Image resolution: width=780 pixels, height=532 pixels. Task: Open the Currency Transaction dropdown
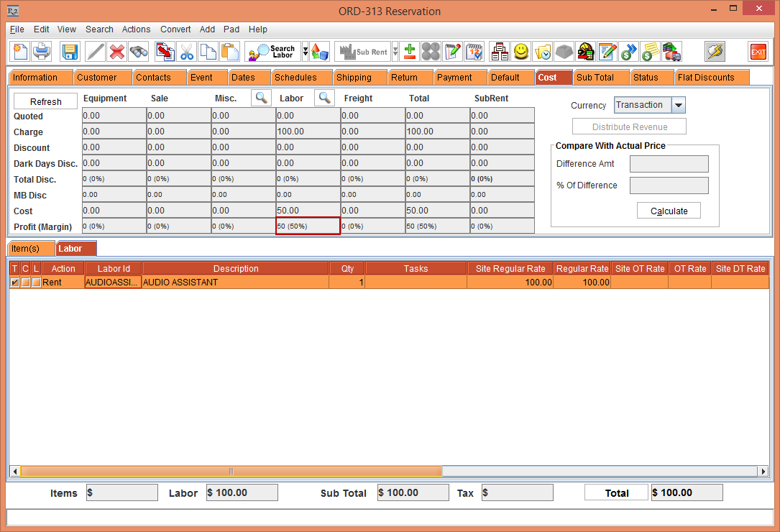tap(679, 106)
